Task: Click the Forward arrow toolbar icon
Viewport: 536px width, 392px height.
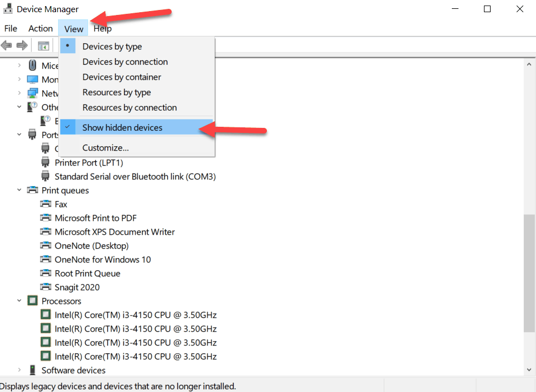Action: tap(22, 45)
